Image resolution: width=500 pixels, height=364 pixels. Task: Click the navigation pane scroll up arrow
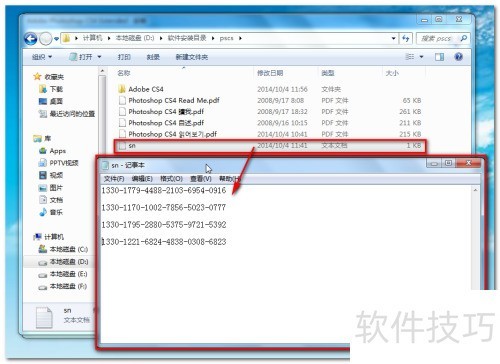(x=102, y=71)
